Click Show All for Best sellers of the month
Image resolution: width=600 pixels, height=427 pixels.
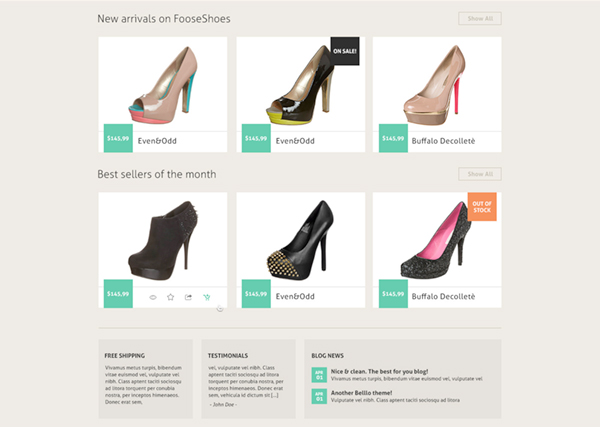point(480,174)
